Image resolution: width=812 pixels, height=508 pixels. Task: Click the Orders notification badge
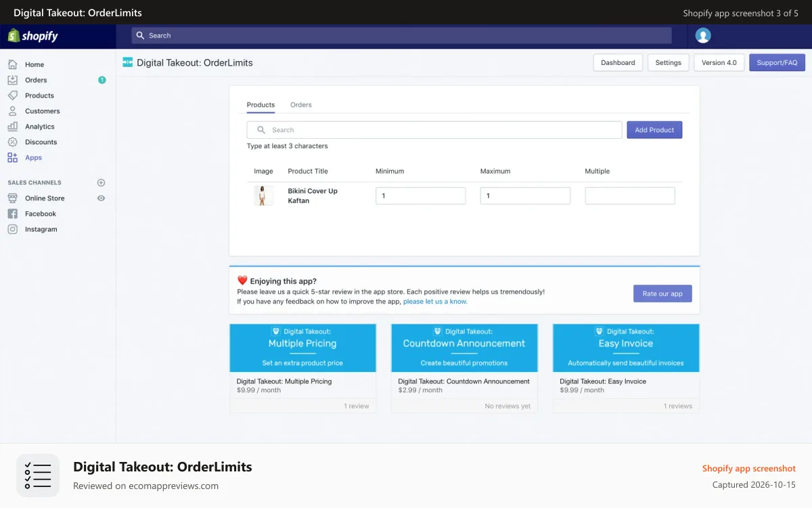102,80
